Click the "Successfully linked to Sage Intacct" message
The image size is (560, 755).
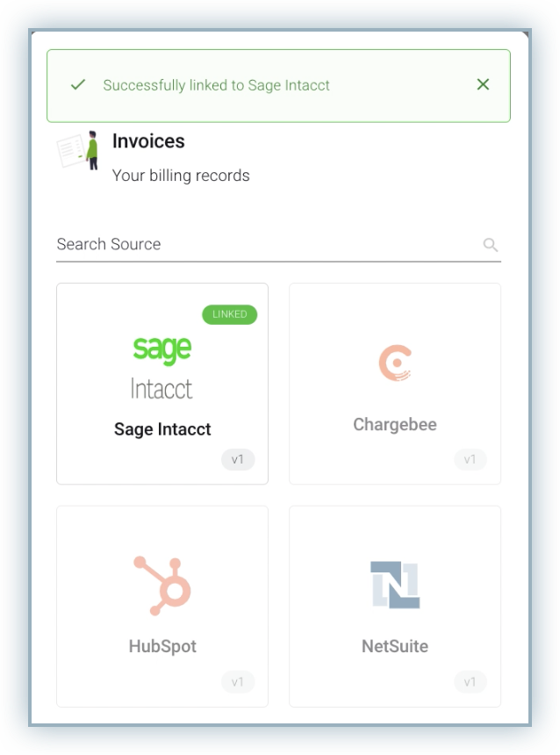click(x=217, y=85)
